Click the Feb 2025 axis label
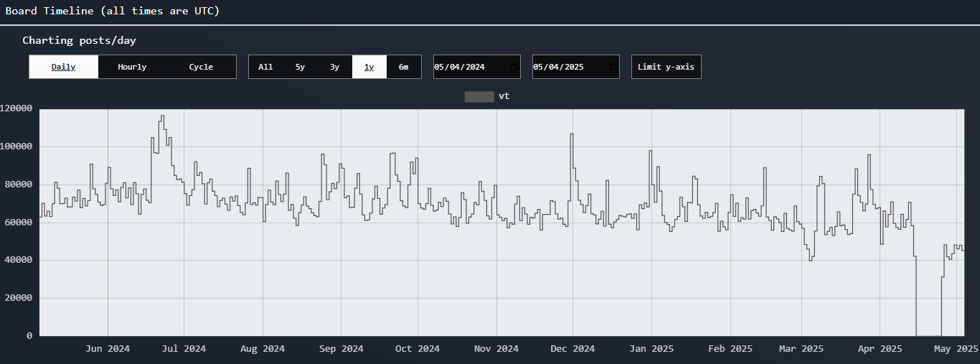This screenshot has height=364, width=980. pos(730,349)
